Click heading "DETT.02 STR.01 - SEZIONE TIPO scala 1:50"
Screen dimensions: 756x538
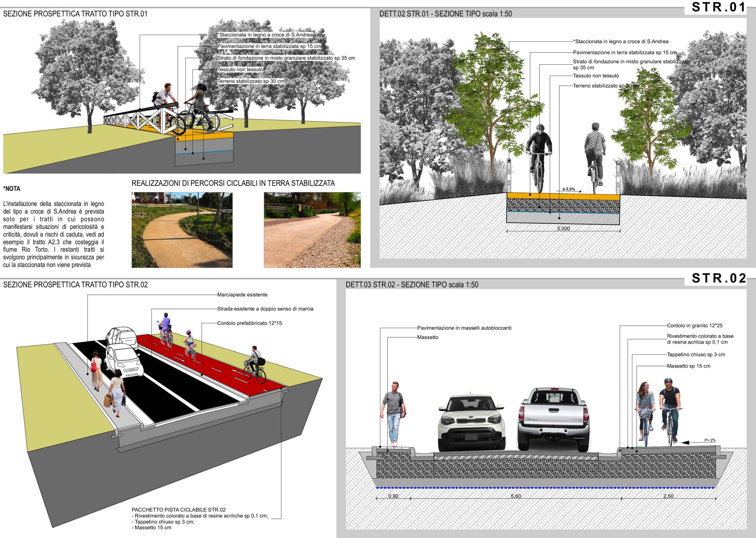point(445,14)
